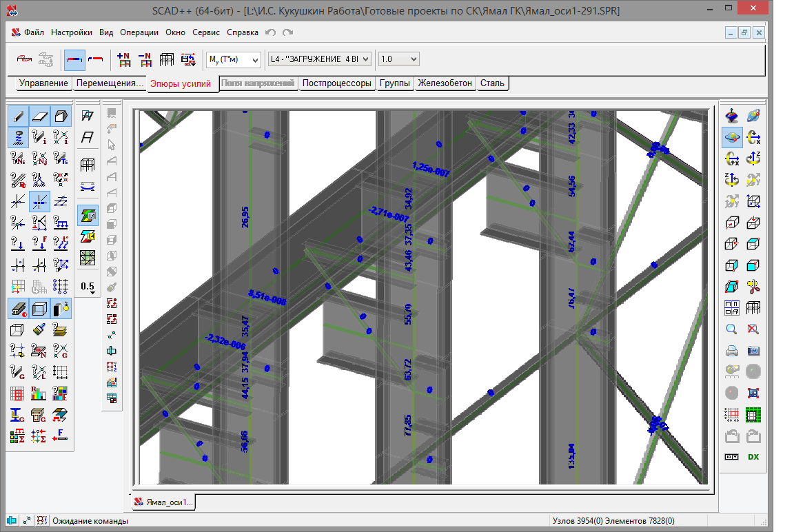Open the 1.0 scale factor dropdown
Viewport: 794px width, 532px height.
coord(398,60)
